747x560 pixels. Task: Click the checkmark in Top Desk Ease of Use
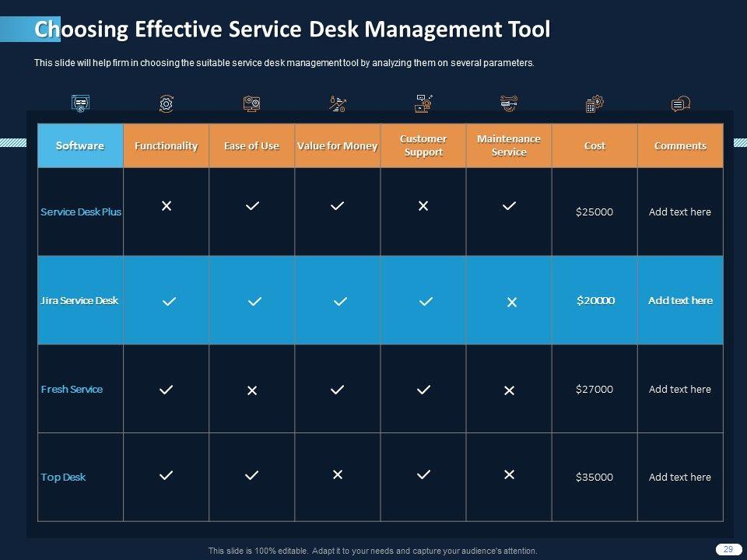[251, 474]
